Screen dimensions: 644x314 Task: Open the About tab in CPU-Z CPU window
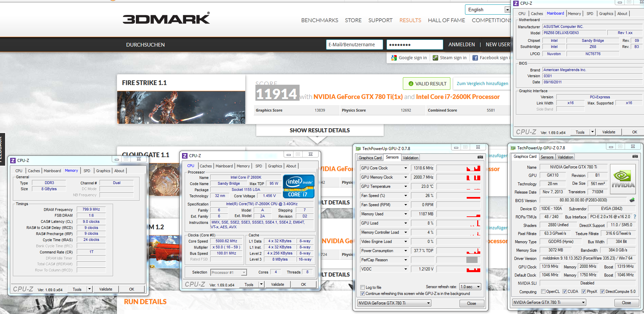click(x=291, y=166)
